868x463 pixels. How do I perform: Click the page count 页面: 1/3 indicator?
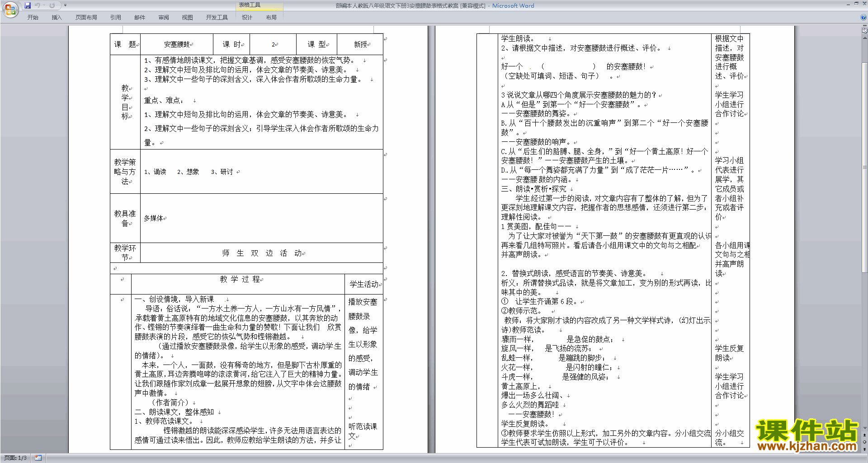pos(15,458)
